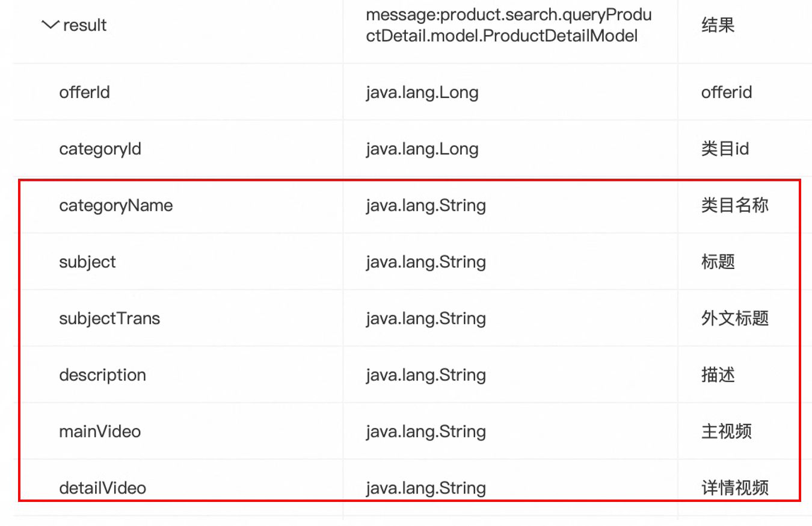Viewport: 812px width, 526px height.
Task: Click the 类目id description cell
Action: (725, 149)
